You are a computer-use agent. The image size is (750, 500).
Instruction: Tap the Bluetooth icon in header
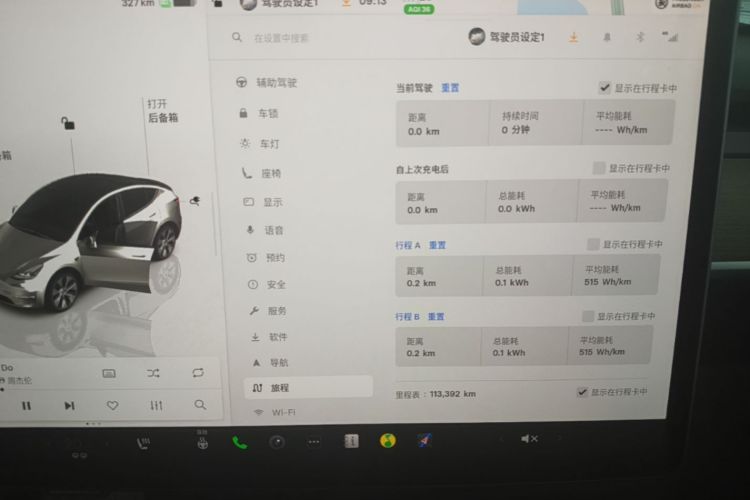click(x=640, y=37)
